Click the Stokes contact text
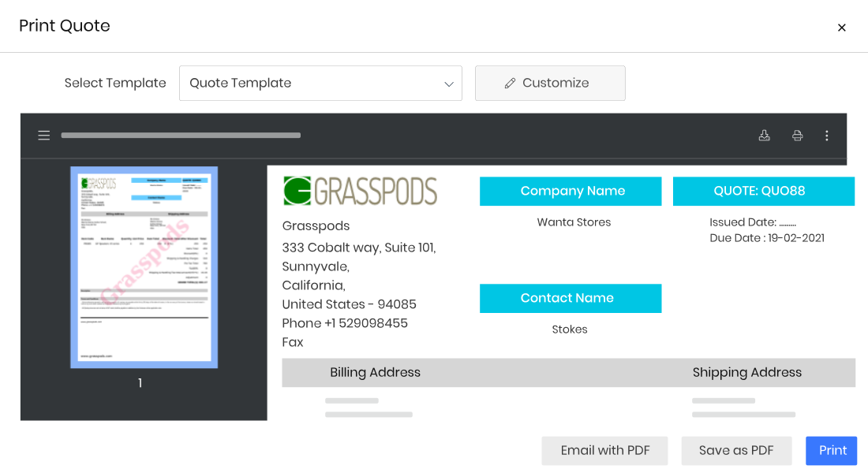The height and width of the screenshot is (473, 868). 570,330
